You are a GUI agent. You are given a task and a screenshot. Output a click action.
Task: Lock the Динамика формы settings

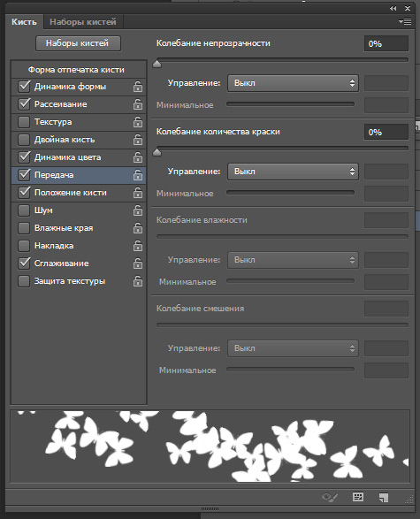138,87
